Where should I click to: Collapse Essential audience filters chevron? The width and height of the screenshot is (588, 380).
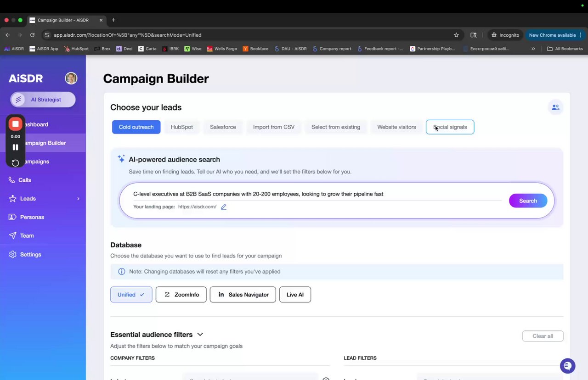200,335
